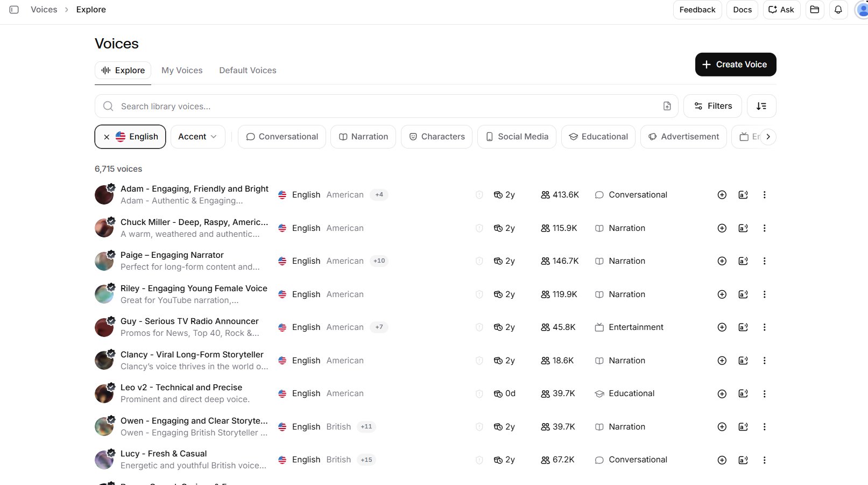Screen dimensions: 868x485
Task: Remove the English language filter
Action: (107, 137)
